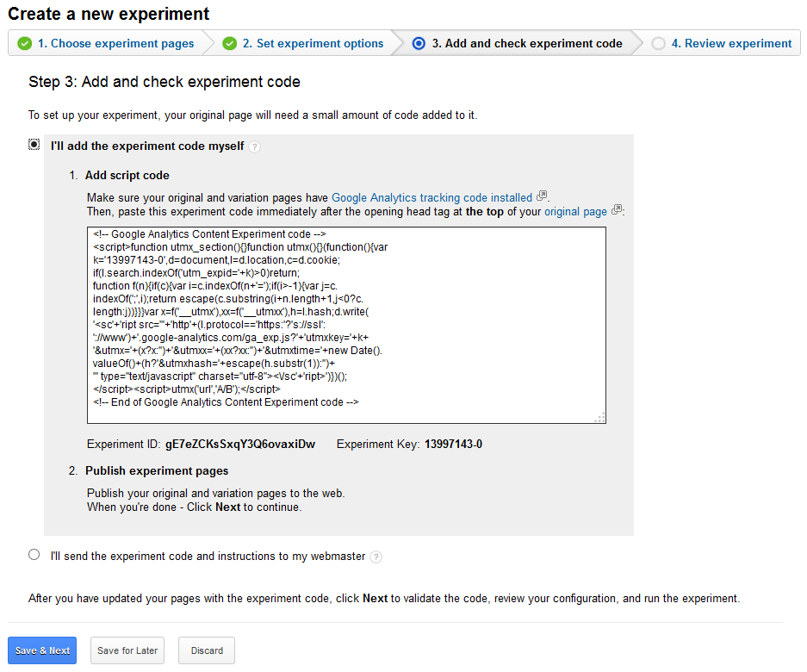
Task: Open 'Review experiment' step
Action: [x=731, y=44]
